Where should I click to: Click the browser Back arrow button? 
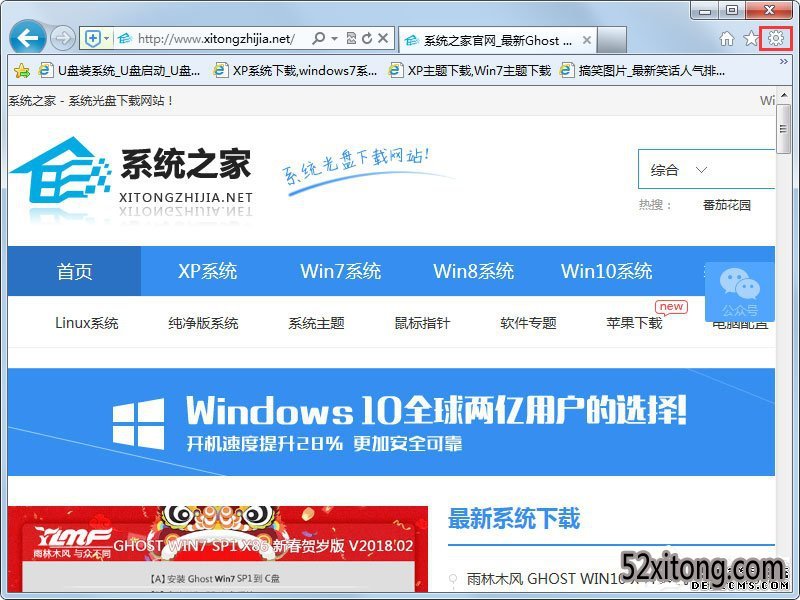[x=28, y=37]
